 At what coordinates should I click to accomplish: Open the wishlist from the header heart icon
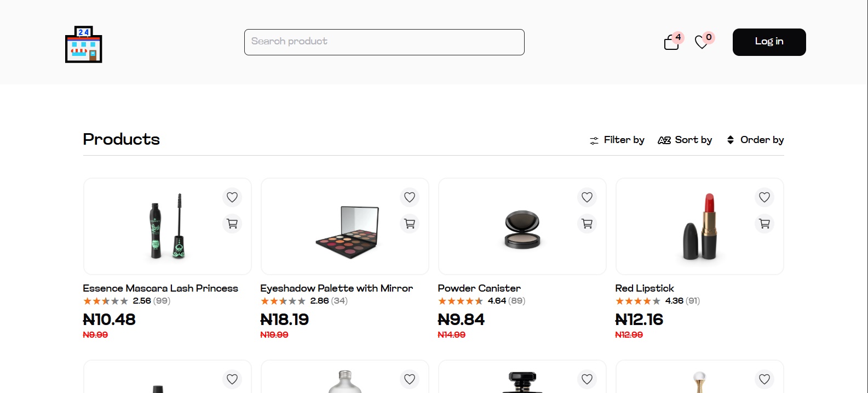pos(702,42)
